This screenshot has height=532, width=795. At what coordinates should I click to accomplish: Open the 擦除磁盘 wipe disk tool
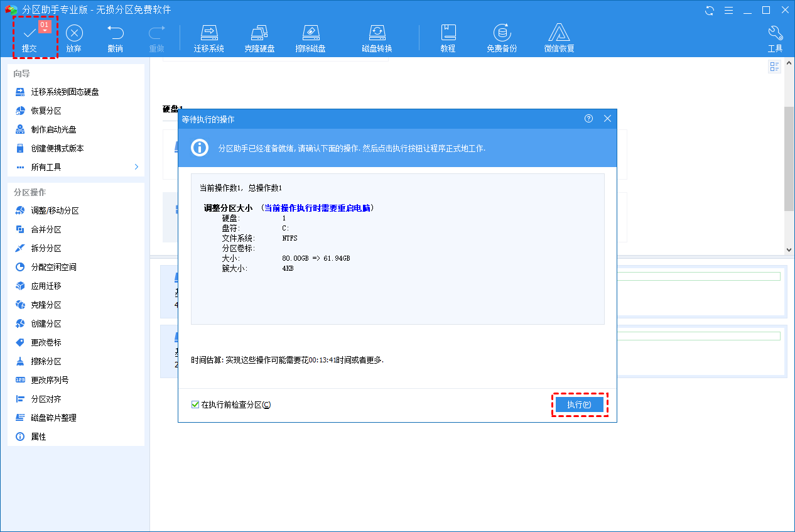tap(310, 33)
